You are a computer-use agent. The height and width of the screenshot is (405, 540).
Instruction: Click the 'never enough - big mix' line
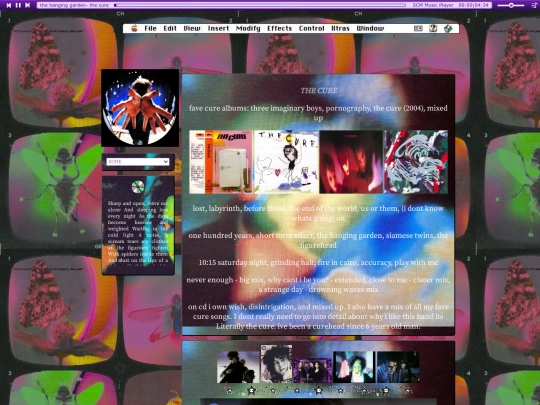(x=318, y=284)
